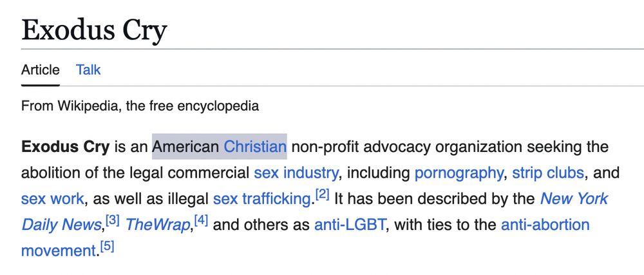Open the Christian link

(254, 147)
